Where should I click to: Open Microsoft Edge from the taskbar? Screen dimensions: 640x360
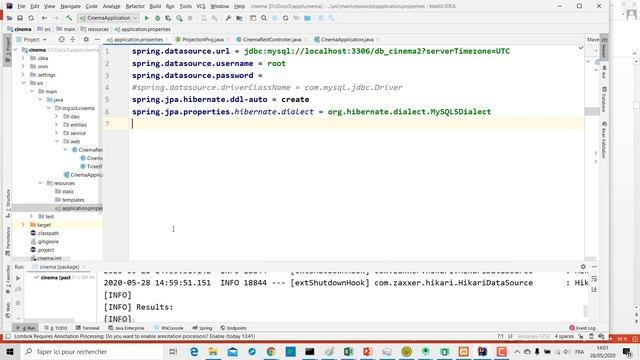(x=194, y=351)
